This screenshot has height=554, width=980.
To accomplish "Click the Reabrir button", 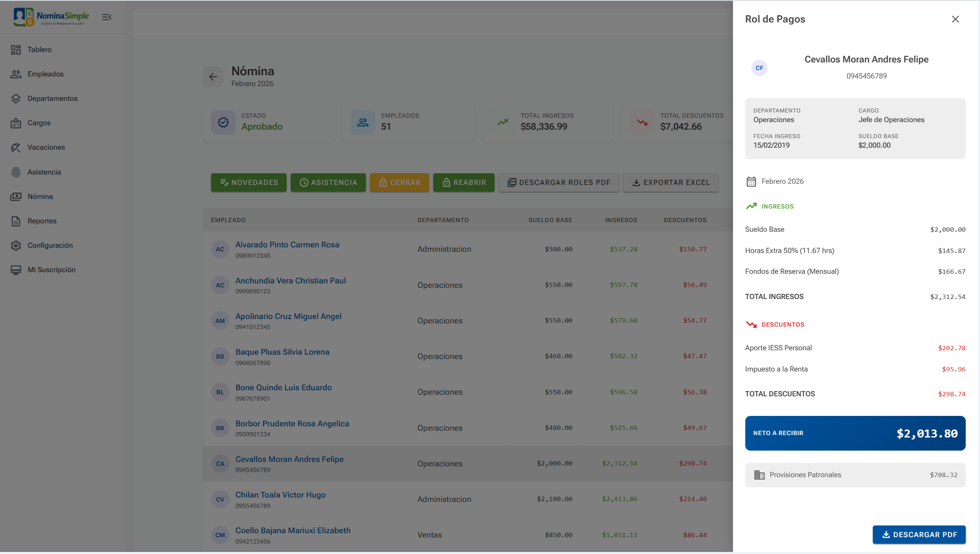I will click(x=464, y=183).
